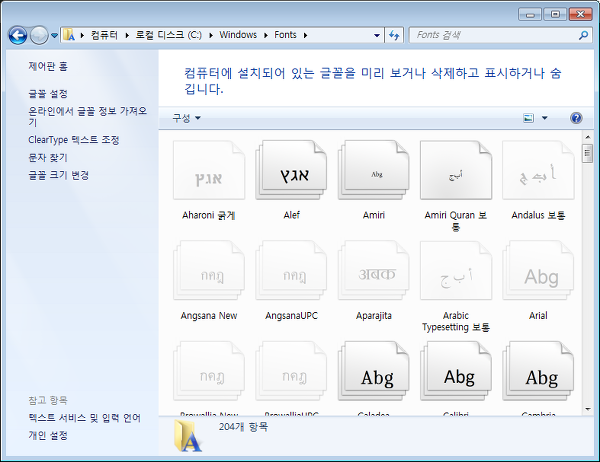Viewport: 600px width, 462px height.
Task: Click the scrollbar up arrow
Action: [x=588, y=137]
